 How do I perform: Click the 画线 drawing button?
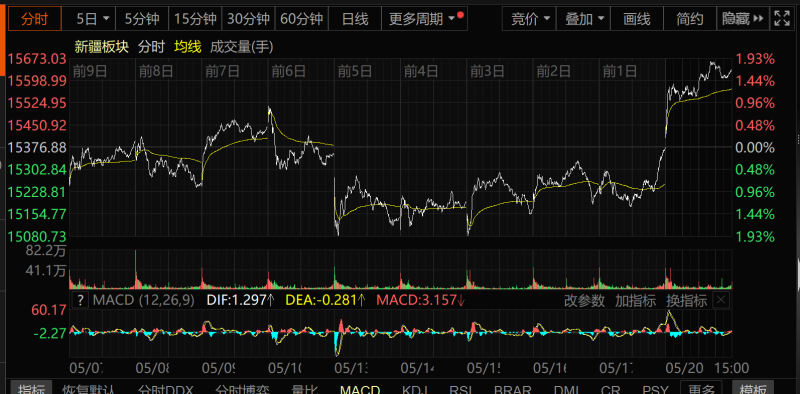coord(637,19)
